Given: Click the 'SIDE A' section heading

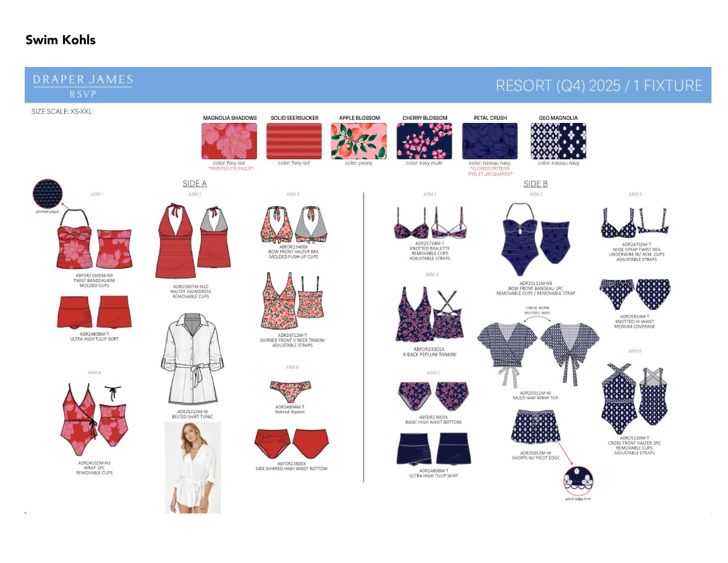Looking at the screenshot, I should [195, 184].
